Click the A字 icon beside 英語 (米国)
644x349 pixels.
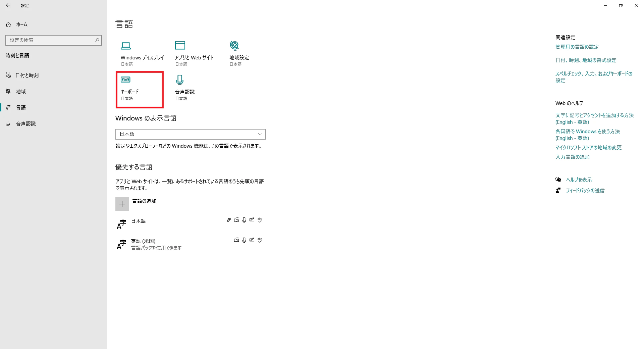click(121, 245)
